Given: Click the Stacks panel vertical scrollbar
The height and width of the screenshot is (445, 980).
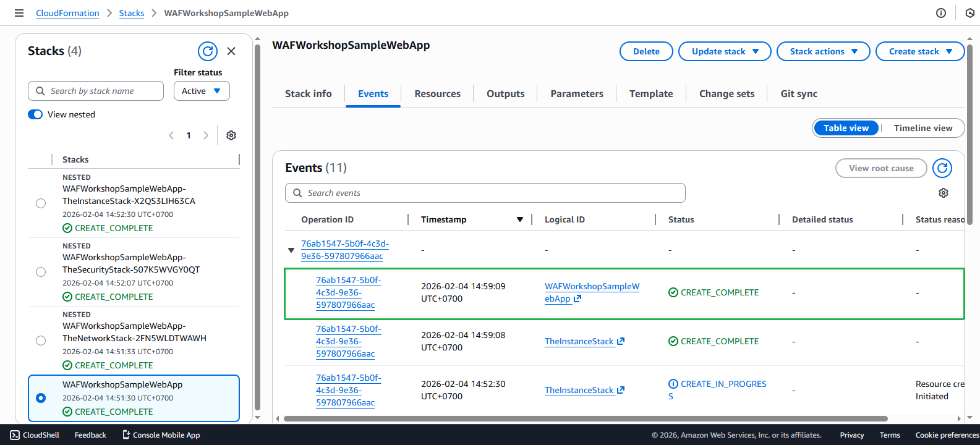Looking at the screenshot, I should point(257,228).
